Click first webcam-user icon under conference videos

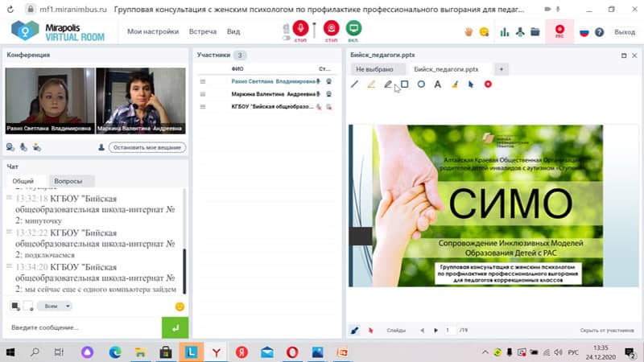tap(10, 147)
